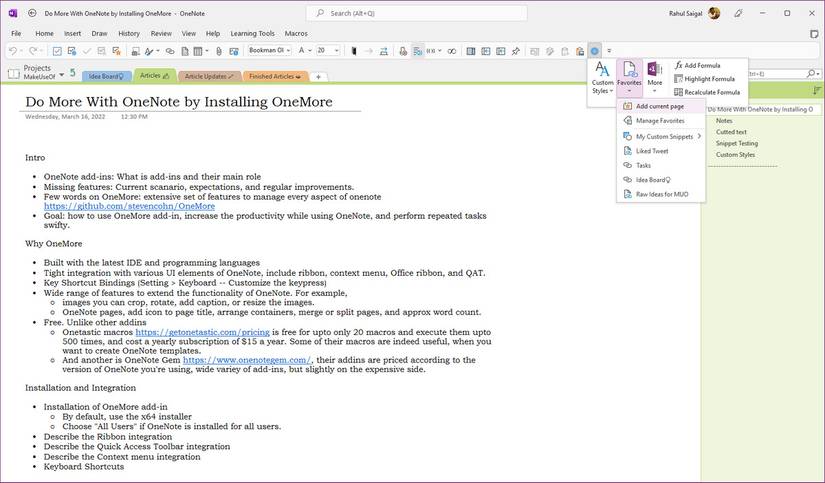Add a new section with plus tab
Viewport: 825px width, 483px height.
[x=318, y=77]
